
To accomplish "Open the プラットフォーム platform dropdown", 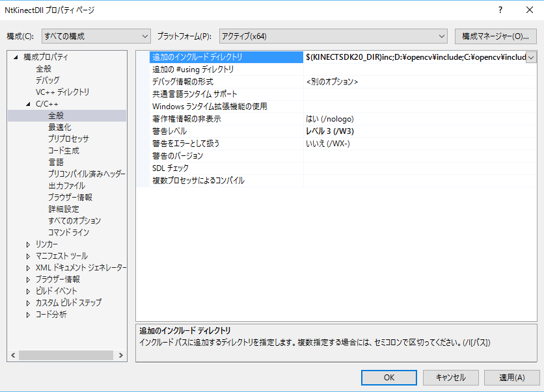I will tap(333, 36).
